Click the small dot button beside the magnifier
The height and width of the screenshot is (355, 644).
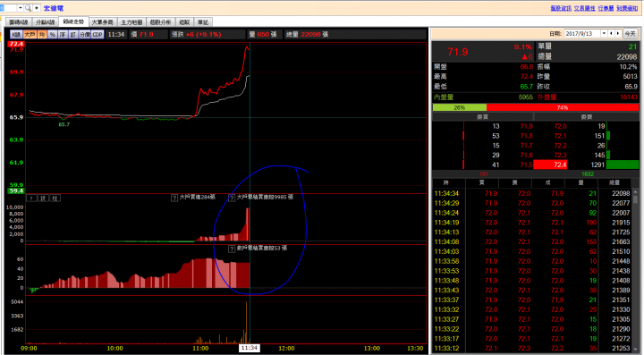[x=37, y=8]
